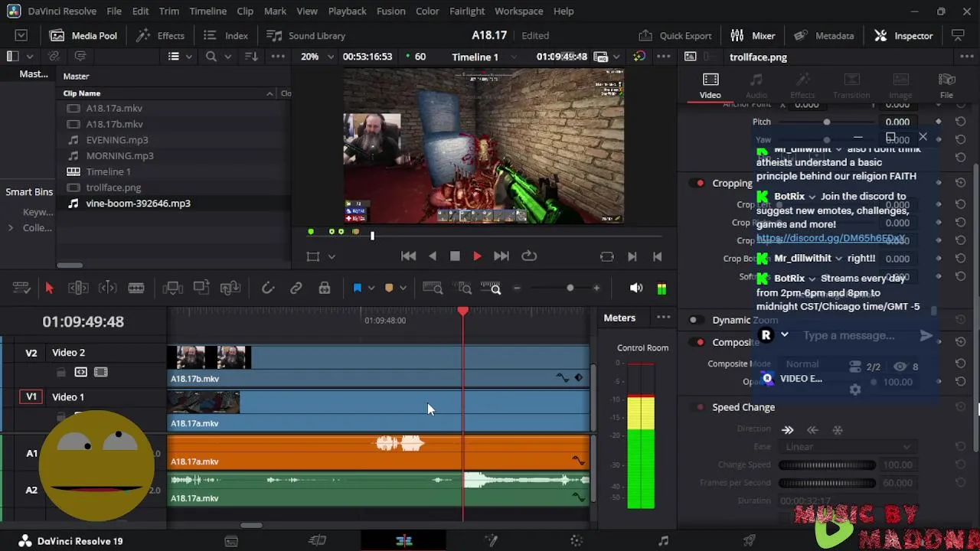Screen dimensions: 980x551
Task: Open the viewer zoom 20% dropdown
Action: [x=317, y=57]
